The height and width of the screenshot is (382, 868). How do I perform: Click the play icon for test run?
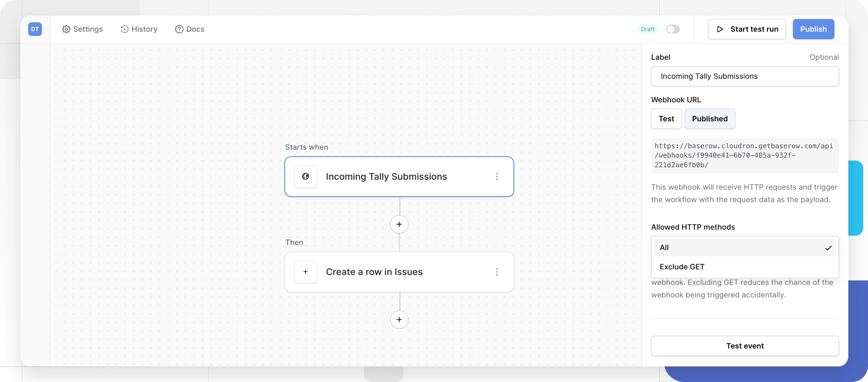(720, 29)
